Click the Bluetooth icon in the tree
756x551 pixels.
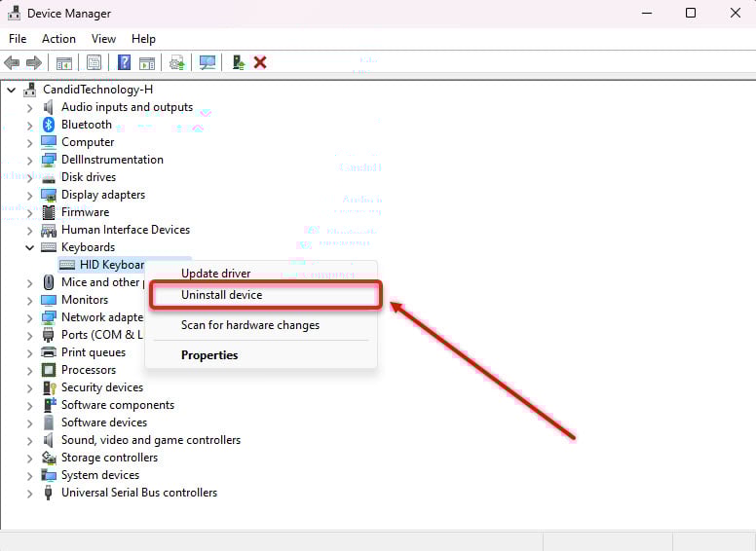(x=49, y=125)
